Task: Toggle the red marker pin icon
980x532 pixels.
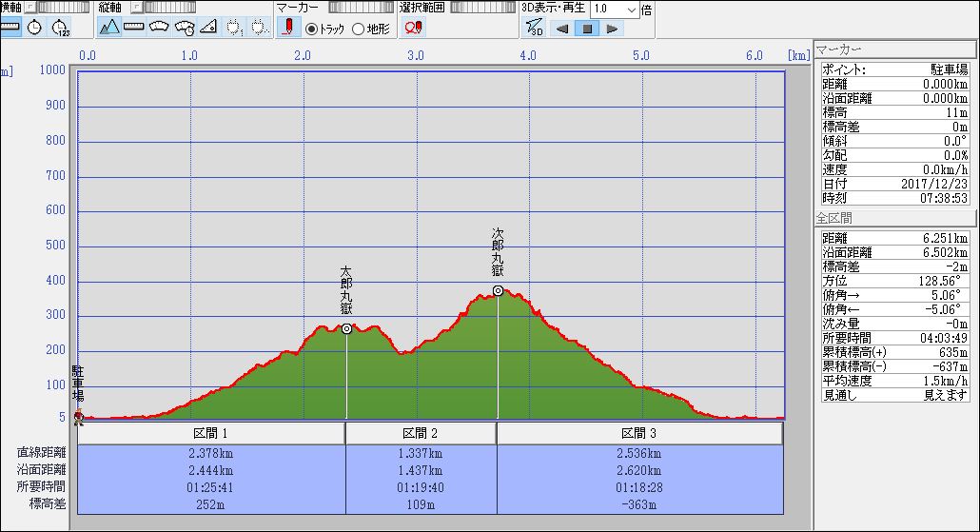Action: coord(288,28)
